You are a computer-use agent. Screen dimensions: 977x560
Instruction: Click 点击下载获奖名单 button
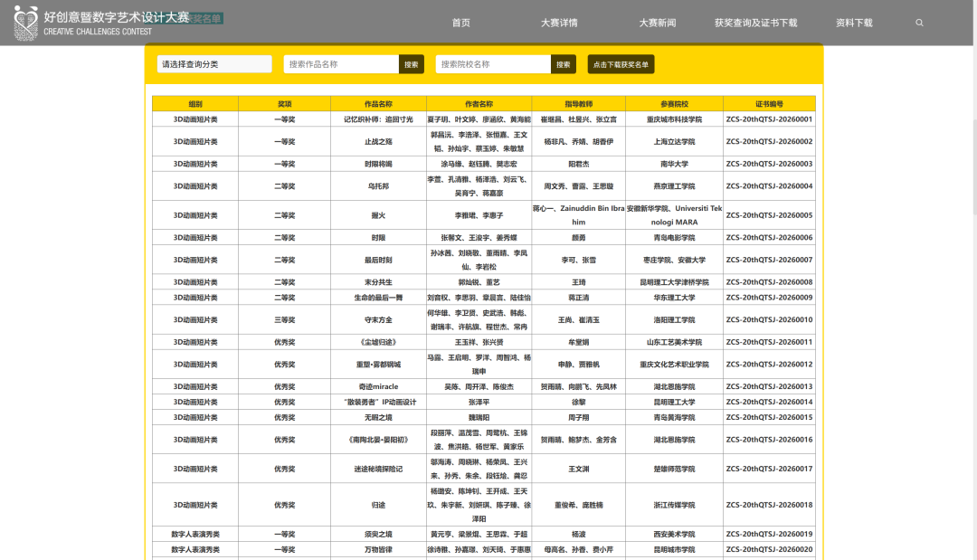(x=621, y=64)
